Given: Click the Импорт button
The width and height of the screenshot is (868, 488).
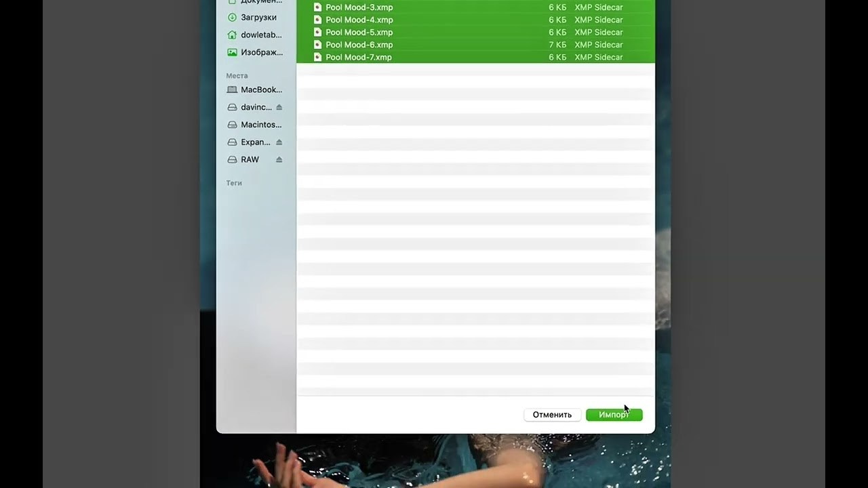Looking at the screenshot, I should [x=613, y=415].
